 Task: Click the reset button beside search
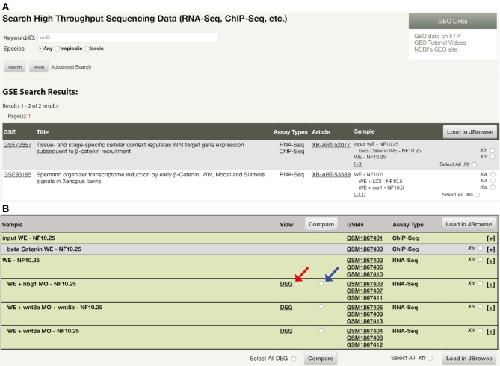coord(39,67)
